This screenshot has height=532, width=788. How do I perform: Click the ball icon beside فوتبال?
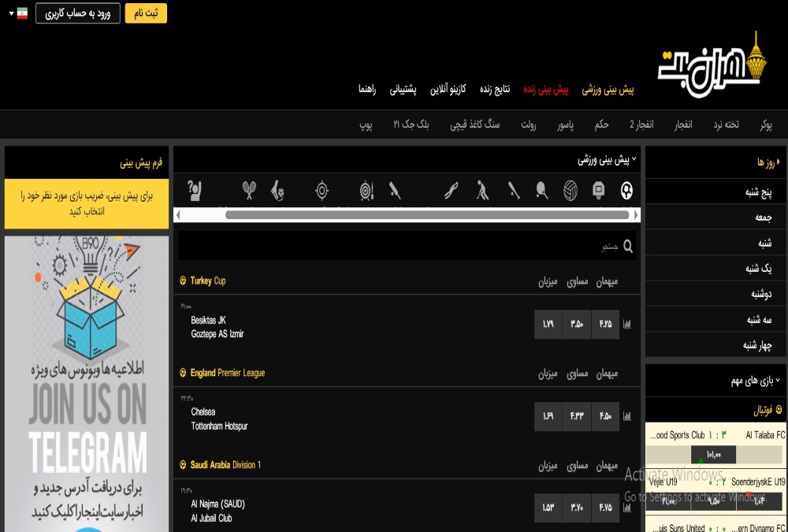pos(779,410)
